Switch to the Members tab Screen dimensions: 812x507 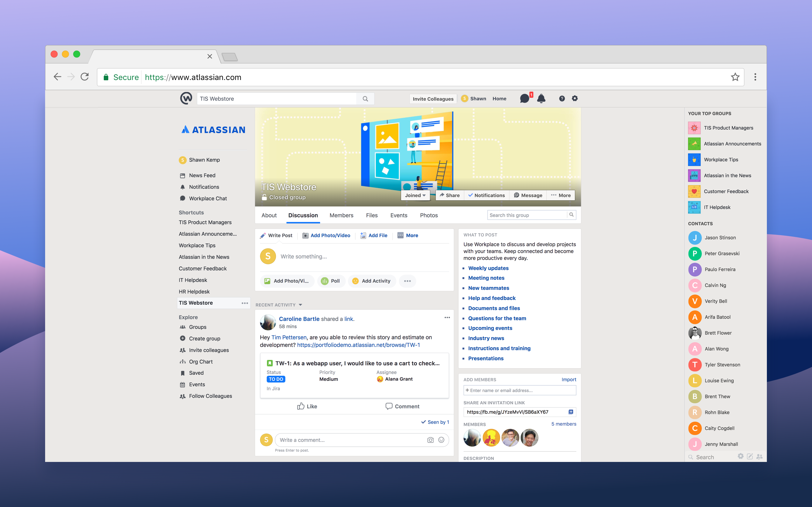point(341,215)
